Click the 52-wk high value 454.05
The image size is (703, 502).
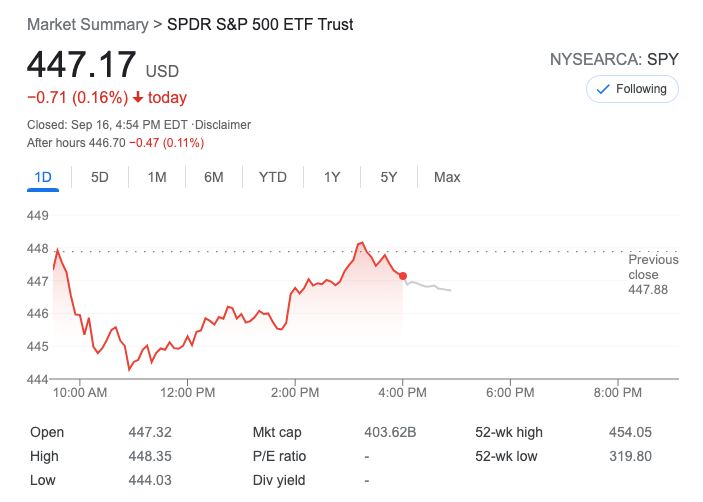coord(630,432)
